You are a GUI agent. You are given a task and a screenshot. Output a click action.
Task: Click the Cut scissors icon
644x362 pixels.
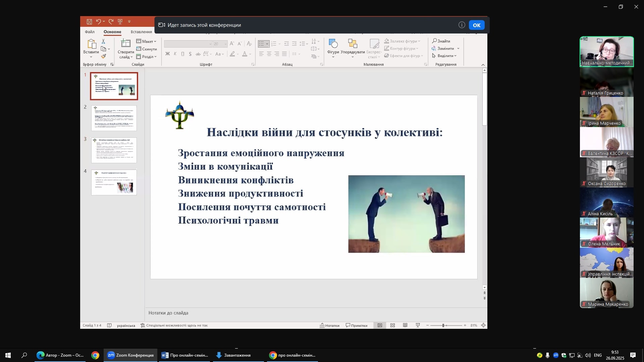103,41
